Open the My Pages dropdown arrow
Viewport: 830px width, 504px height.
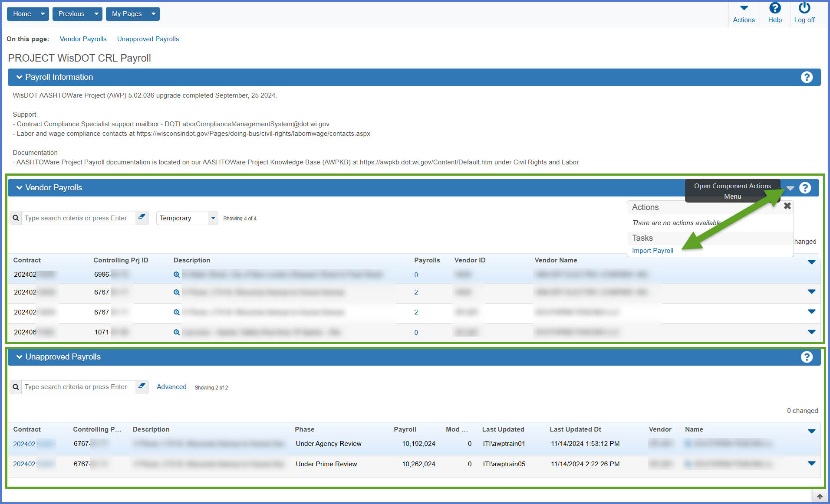pyautogui.click(x=154, y=14)
